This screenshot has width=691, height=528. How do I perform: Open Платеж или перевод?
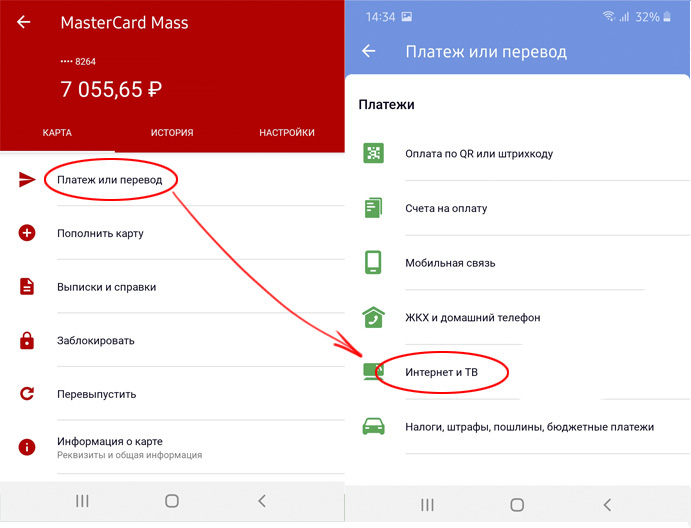click(x=172, y=179)
